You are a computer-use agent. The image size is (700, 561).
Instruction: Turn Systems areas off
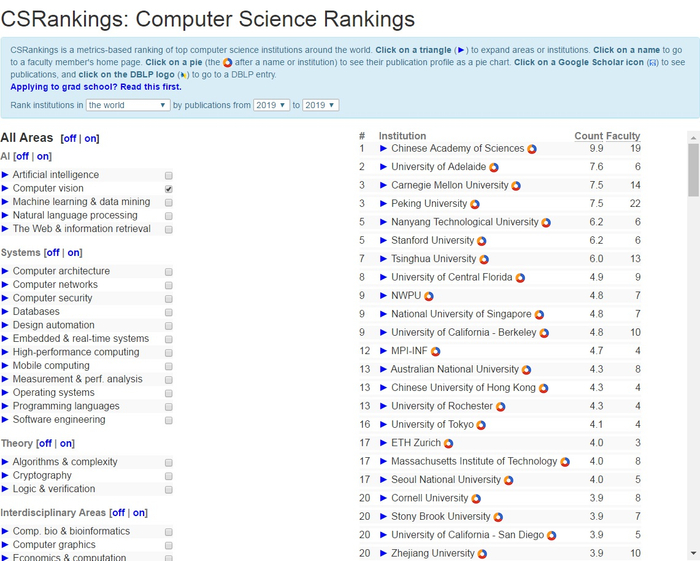(53, 253)
